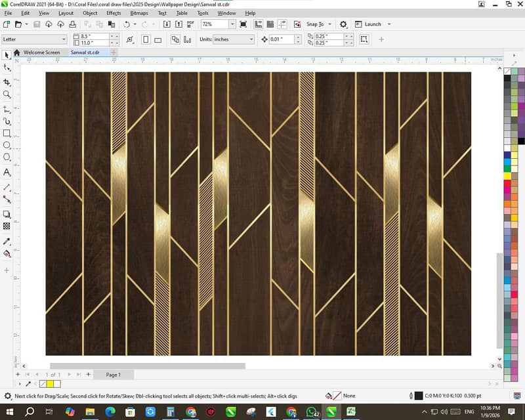Click the black outline color swatch in status bar
The height and width of the screenshot is (420, 525).
tap(419, 396)
